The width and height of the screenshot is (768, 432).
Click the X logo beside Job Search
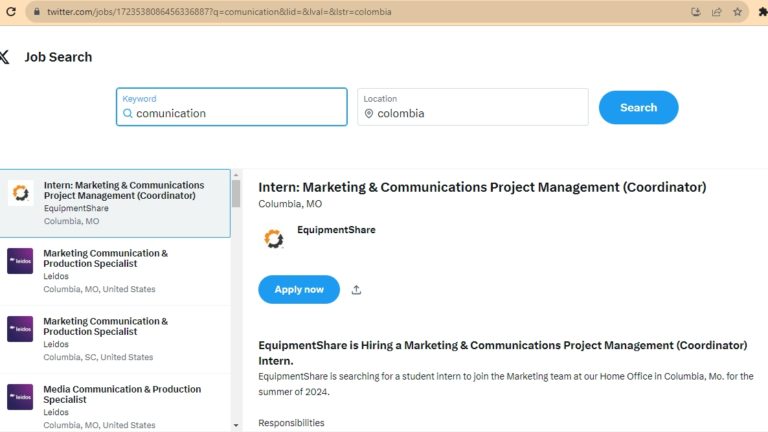tap(4, 57)
